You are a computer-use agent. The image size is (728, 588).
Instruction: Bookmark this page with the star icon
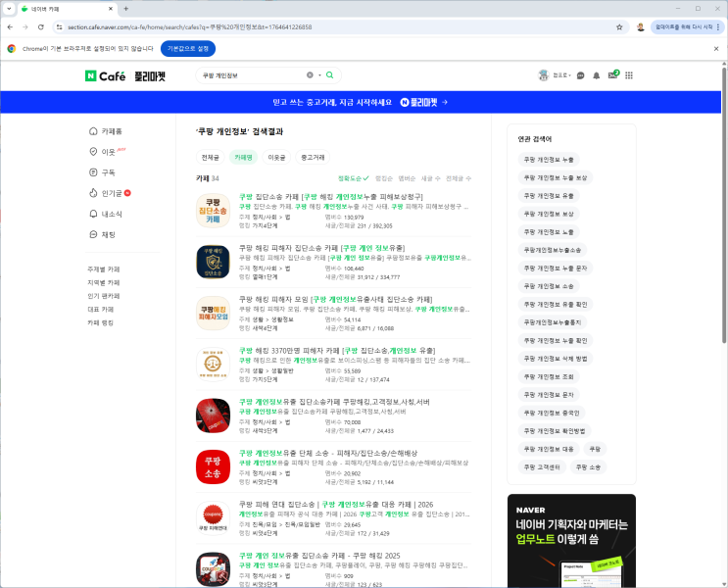point(619,26)
